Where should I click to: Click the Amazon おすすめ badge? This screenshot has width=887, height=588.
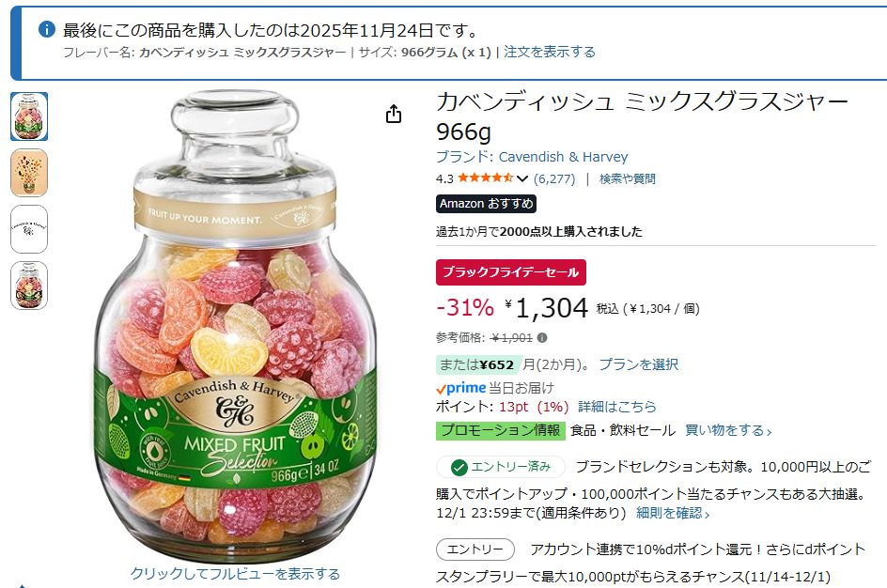click(486, 204)
